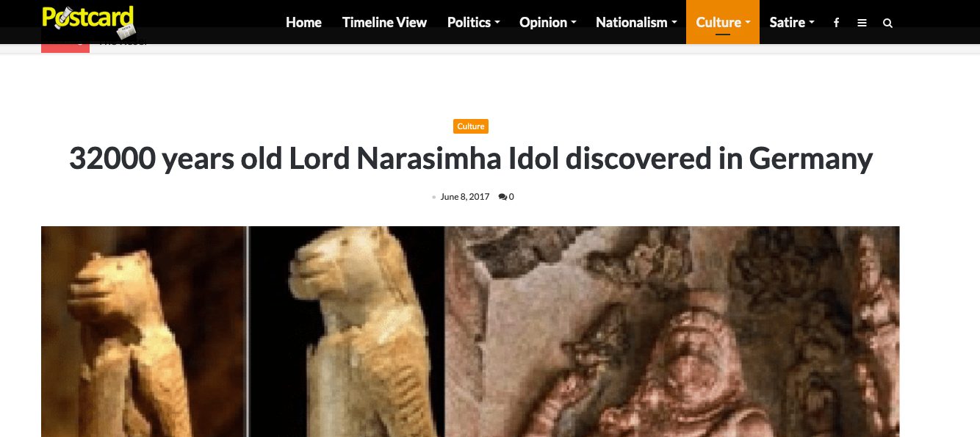Click the article headline about Narasimha Idol
The width and height of the screenshot is (980, 437).
[471, 159]
